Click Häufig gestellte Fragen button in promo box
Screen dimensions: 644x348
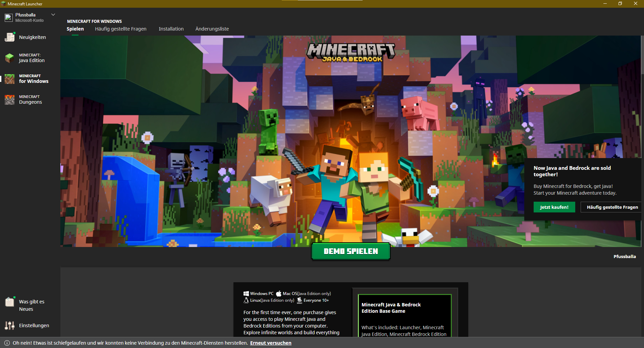[x=612, y=207]
